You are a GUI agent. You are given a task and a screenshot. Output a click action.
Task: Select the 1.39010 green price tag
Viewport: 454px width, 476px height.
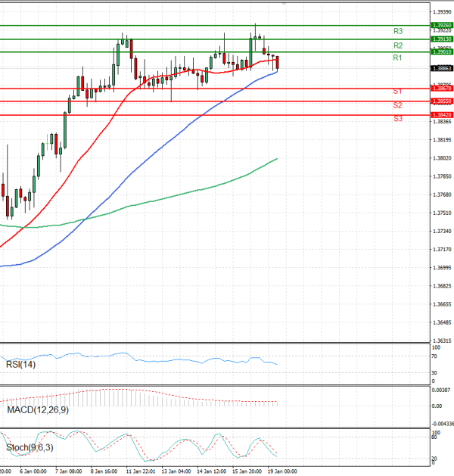coord(441,52)
